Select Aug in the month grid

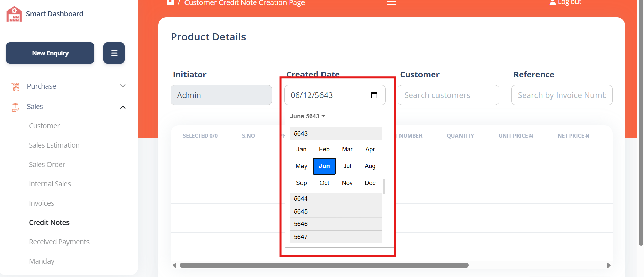click(x=370, y=166)
